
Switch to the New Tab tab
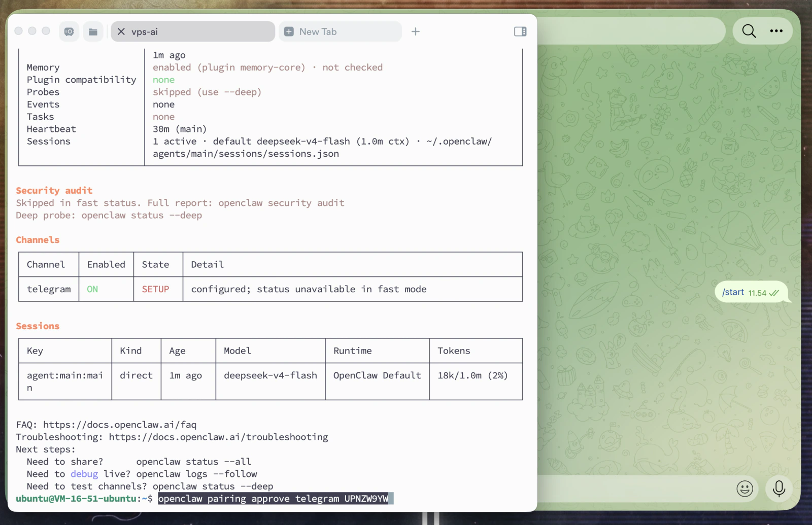point(340,31)
